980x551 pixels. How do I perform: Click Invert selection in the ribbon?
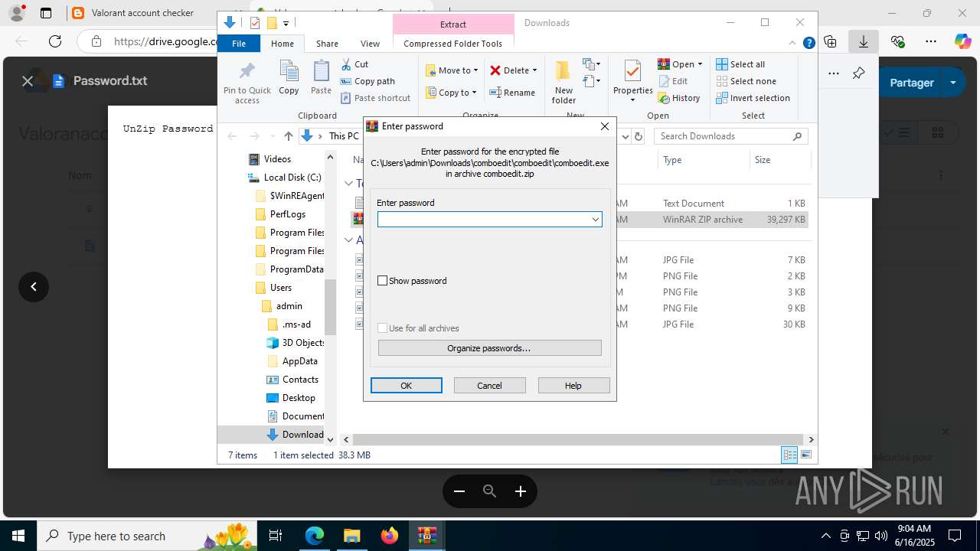click(753, 98)
